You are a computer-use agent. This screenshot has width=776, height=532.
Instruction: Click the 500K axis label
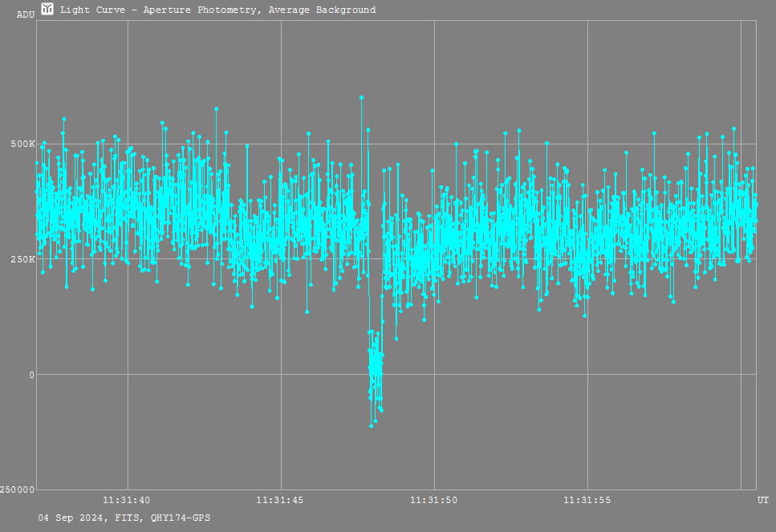(x=23, y=144)
